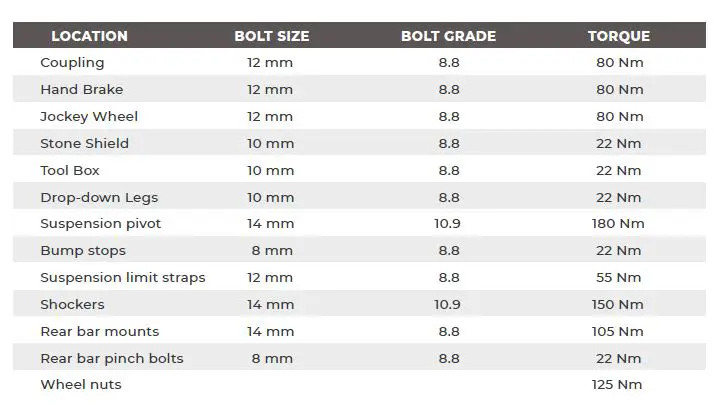Click the BOLT GRADE column header
The width and height of the screenshot is (714, 416).
pos(449,36)
